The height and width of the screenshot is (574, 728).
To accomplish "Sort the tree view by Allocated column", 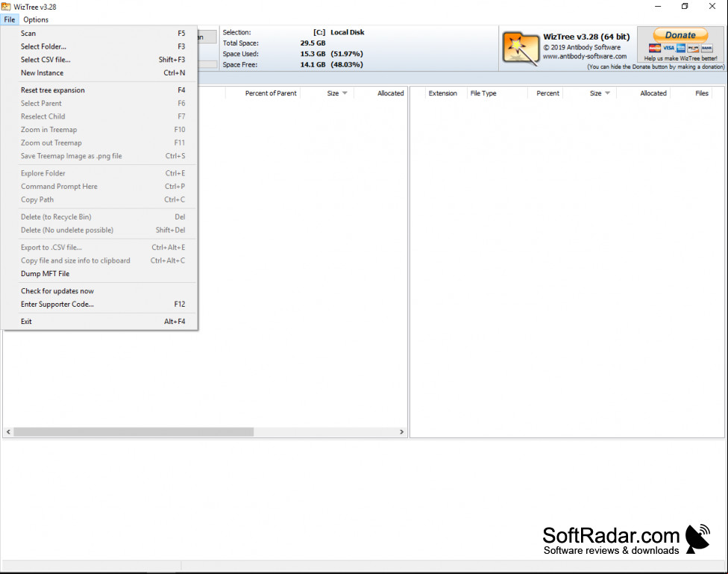I will pyautogui.click(x=380, y=93).
